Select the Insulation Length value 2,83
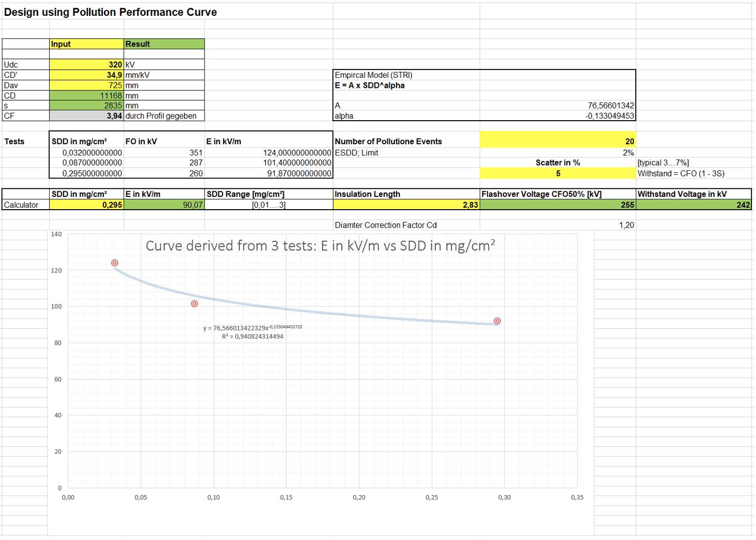Screen dimensions: 756x540 pyautogui.click(x=406, y=205)
